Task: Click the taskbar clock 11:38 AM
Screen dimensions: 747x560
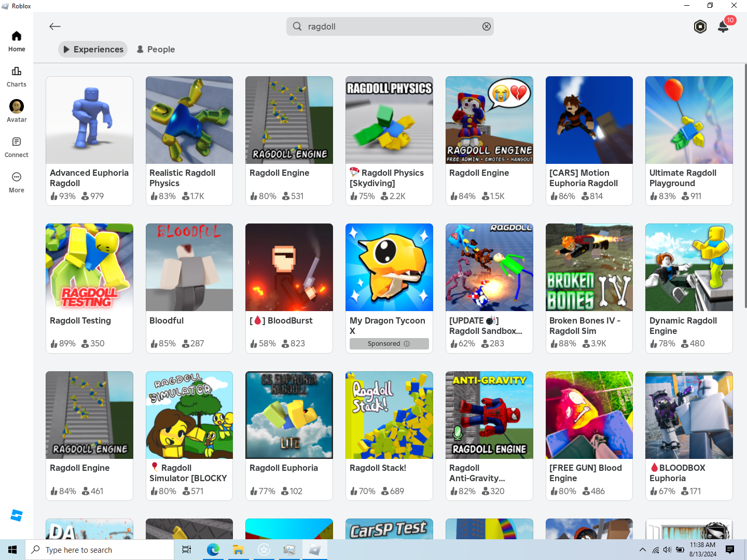Action: (x=702, y=545)
